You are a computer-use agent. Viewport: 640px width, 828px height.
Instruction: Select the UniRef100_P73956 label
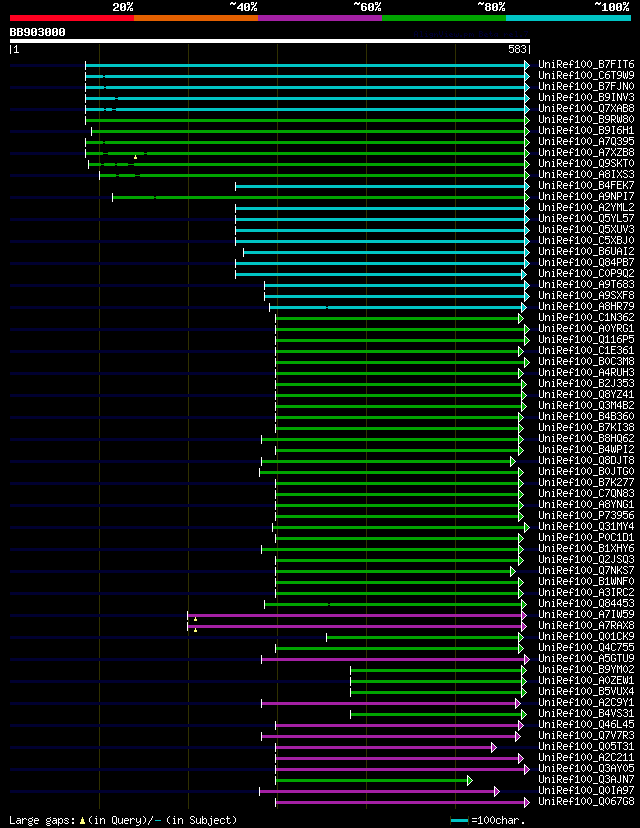tap(586, 515)
